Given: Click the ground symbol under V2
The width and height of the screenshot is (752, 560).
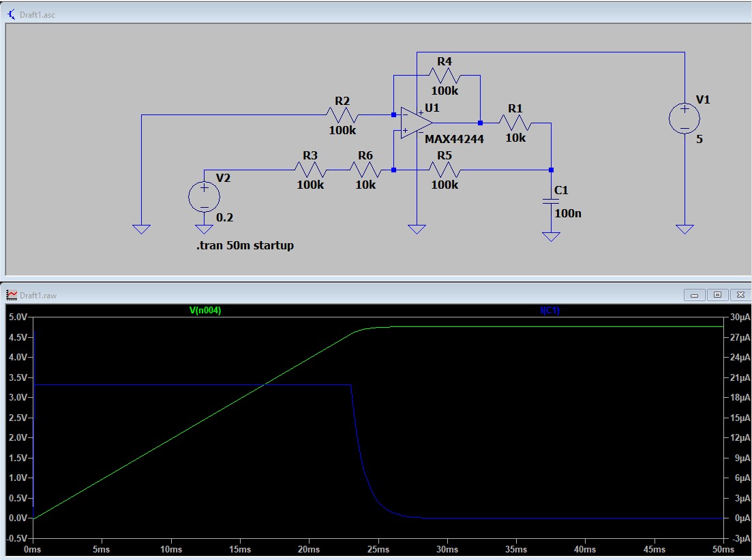Looking at the screenshot, I should tap(204, 229).
